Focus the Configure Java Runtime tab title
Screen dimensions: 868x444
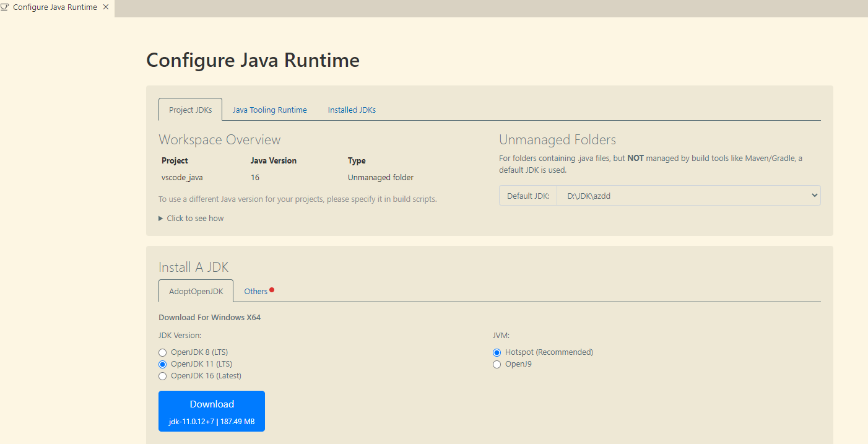(x=54, y=7)
